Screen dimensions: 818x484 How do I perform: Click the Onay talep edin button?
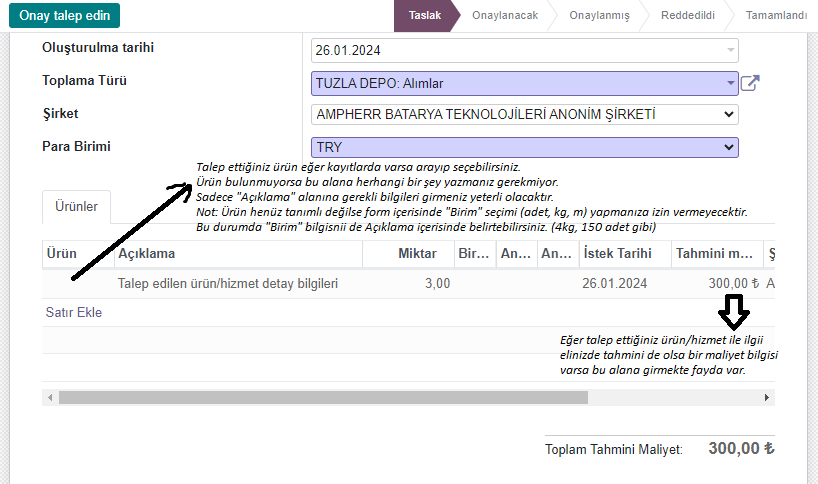(65, 15)
